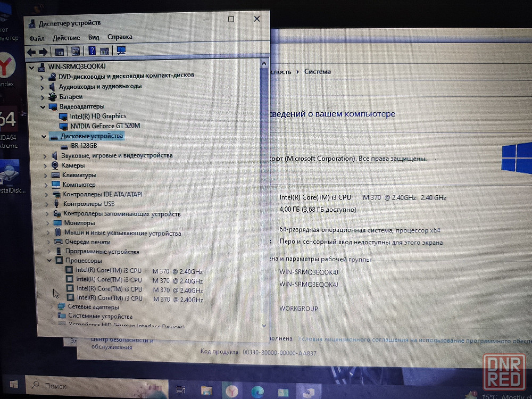Open the CrystalDisk desktop shortcut
Viewport: 532px width, 399px height.
pos(12,177)
